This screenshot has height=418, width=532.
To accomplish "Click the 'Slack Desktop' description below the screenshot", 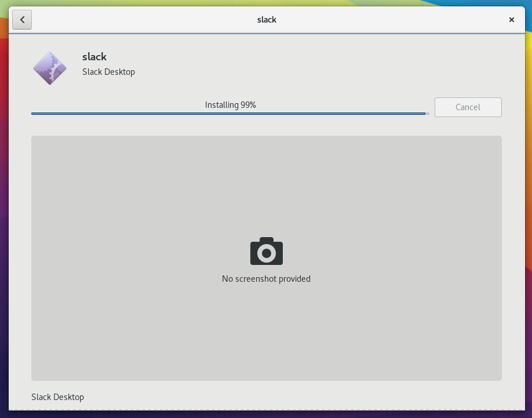I will (58, 397).
